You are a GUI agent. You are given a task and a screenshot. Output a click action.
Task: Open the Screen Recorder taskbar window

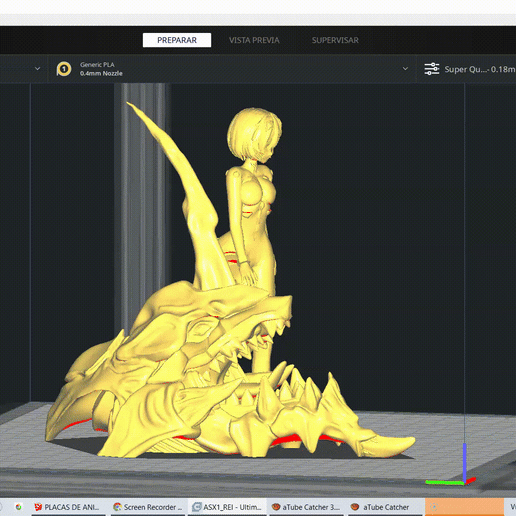(148, 507)
